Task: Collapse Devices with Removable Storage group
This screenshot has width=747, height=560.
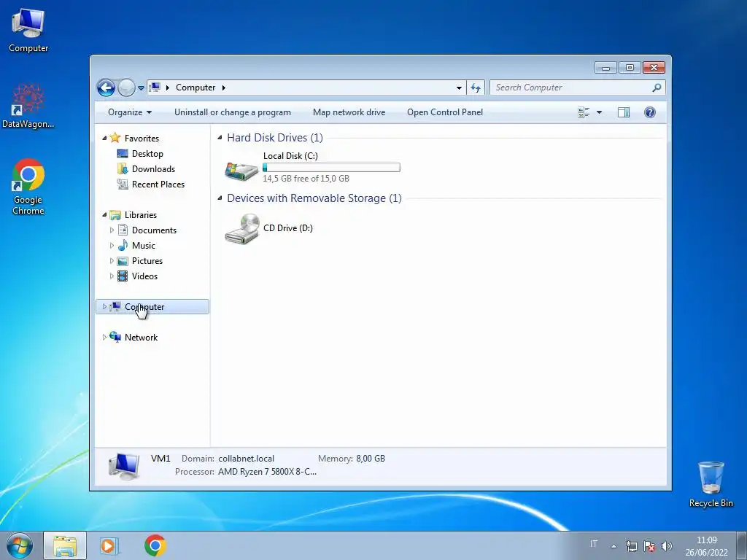Action: click(220, 198)
